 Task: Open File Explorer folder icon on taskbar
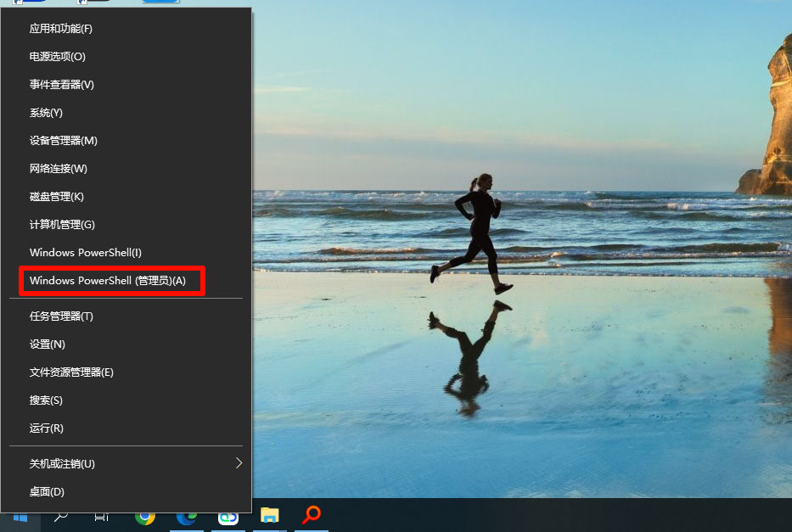(269, 515)
